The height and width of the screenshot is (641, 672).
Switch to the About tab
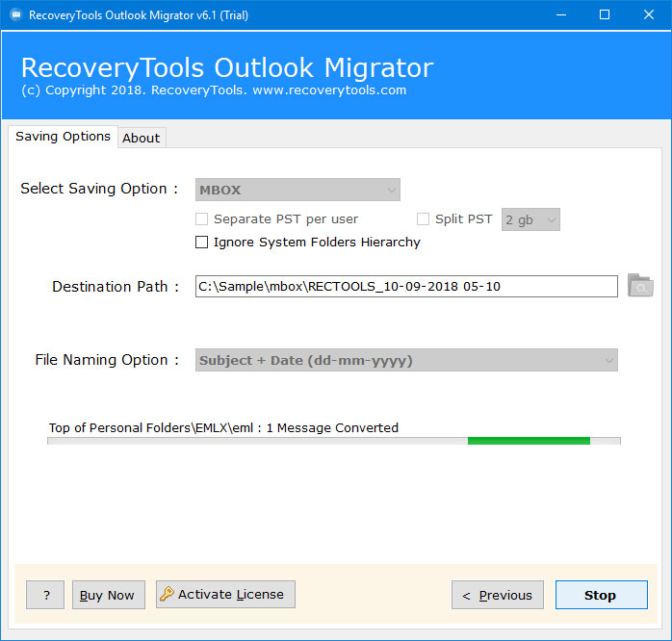(x=142, y=138)
